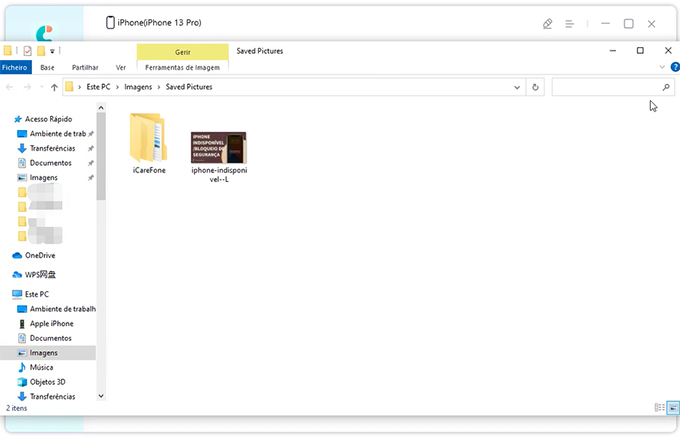This screenshot has width=680, height=438.
Task: Open the Ficheiro menu tab
Action: (15, 67)
